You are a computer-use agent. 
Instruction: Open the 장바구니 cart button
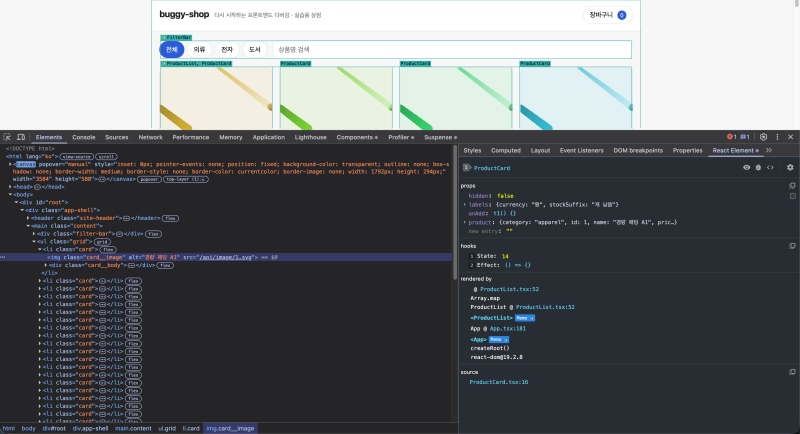click(608, 15)
